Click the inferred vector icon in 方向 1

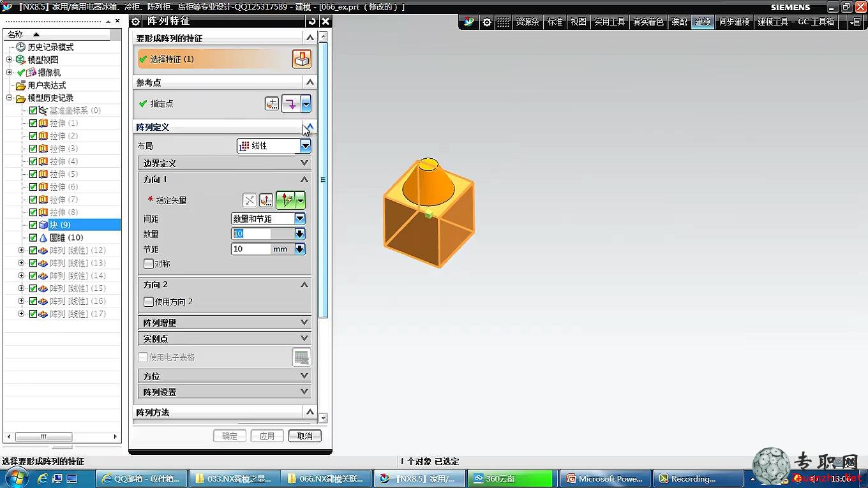point(286,200)
